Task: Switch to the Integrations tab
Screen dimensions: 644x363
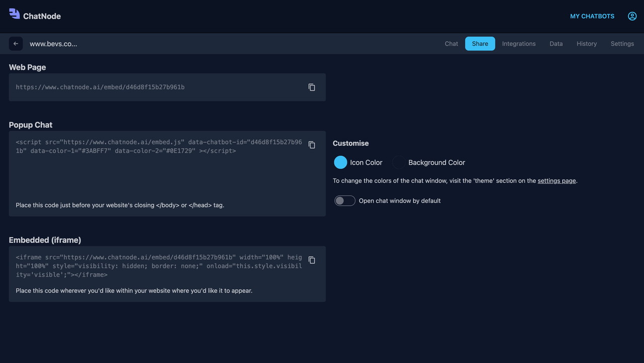Action: (x=519, y=44)
